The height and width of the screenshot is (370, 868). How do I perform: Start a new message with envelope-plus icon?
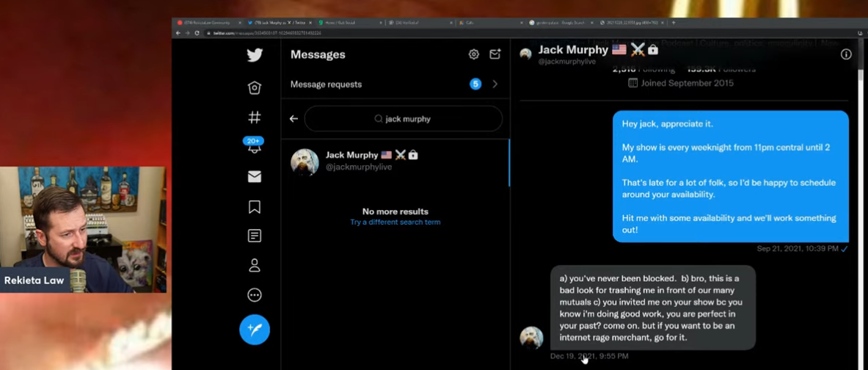click(x=495, y=54)
